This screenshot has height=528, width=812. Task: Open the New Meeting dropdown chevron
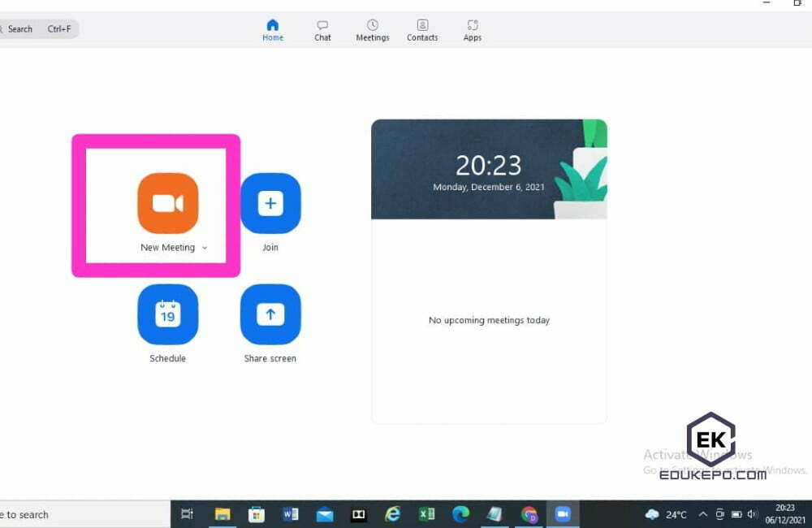[x=205, y=248]
